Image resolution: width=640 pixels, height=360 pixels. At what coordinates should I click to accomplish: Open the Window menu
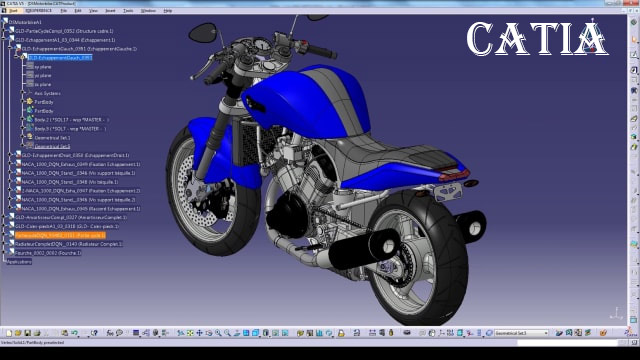click(x=148, y=11)
